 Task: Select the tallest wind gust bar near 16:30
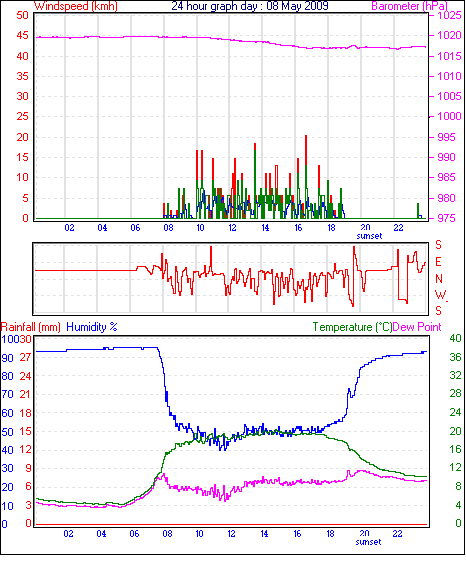306,177
